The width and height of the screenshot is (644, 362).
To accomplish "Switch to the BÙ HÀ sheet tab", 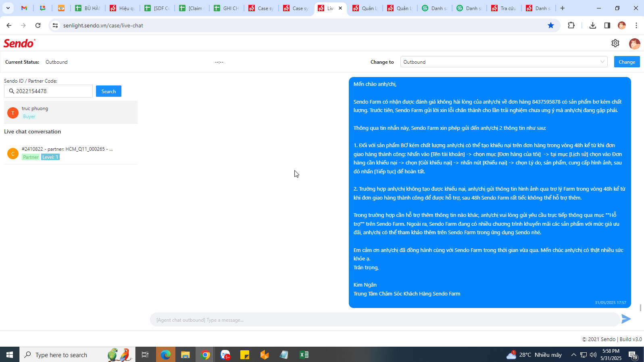I will pos(88,8).
